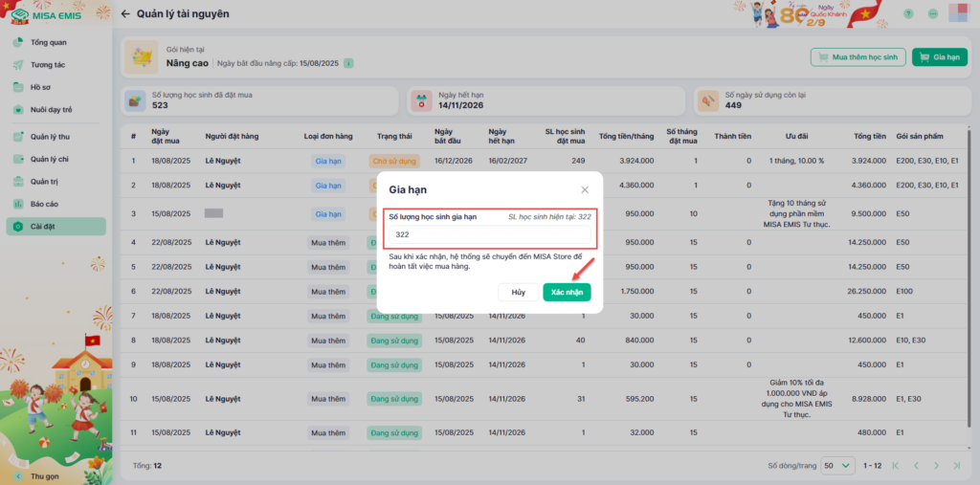Click the student quantity input showing 322
980x485 pixels.
[490, 233]
